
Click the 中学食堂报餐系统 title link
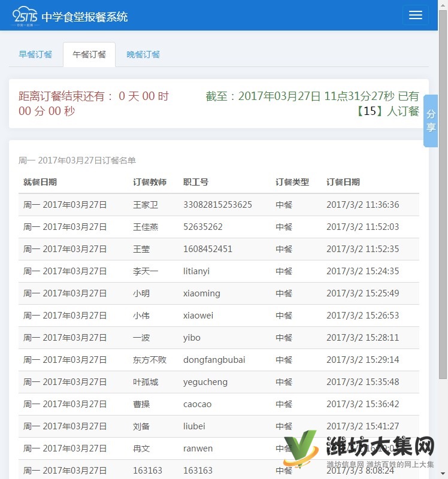point(84,17)
